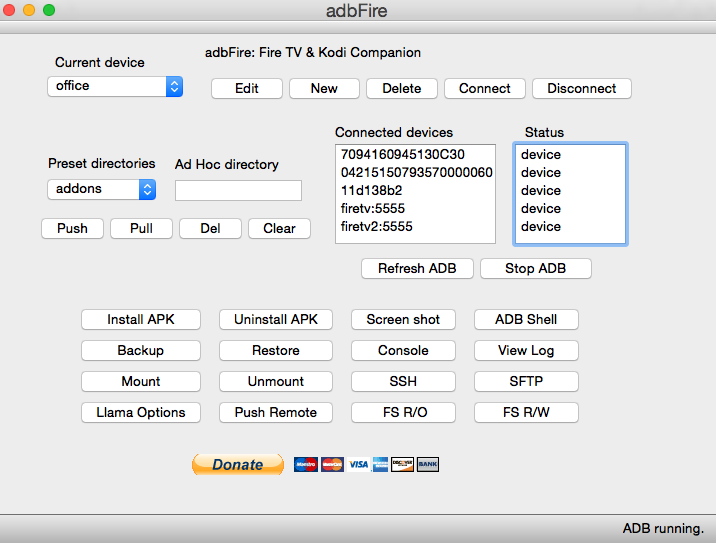716x543 pixels.
Task: Create a New device entry
Action: (324, 89)
